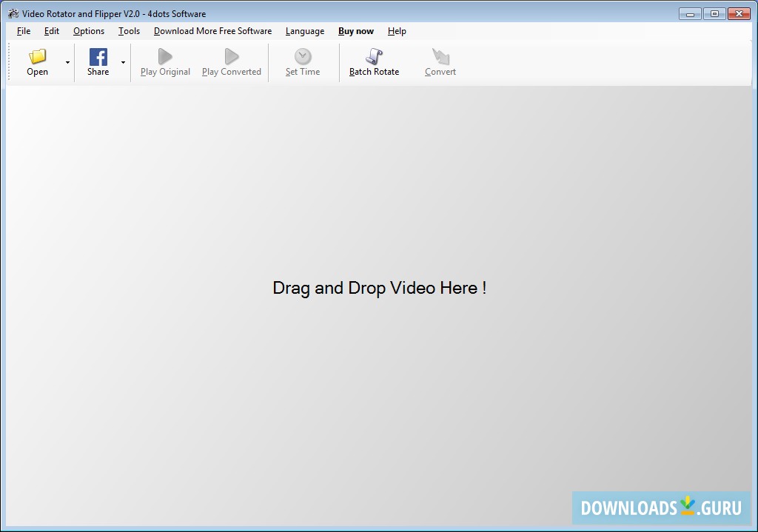This screenshot has height=532, width=758.
Task: Open the Set Time clock icon
Action: [303, 57]
